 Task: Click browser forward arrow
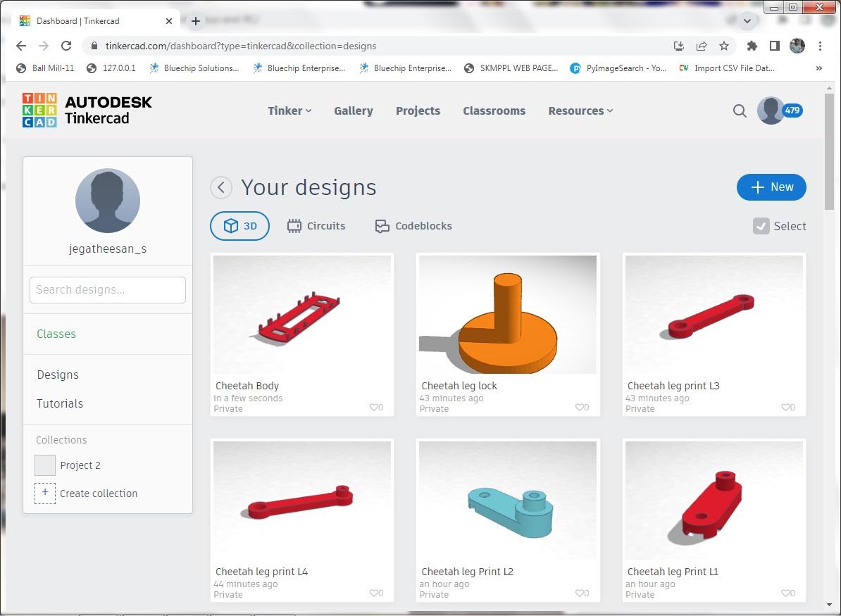(x=44, y=46)
